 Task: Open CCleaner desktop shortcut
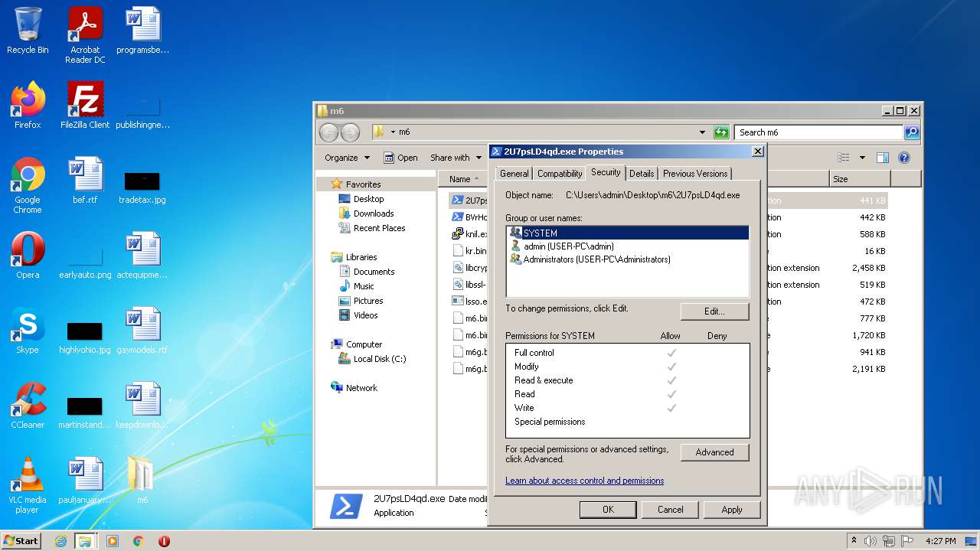(x=28, y=405)
